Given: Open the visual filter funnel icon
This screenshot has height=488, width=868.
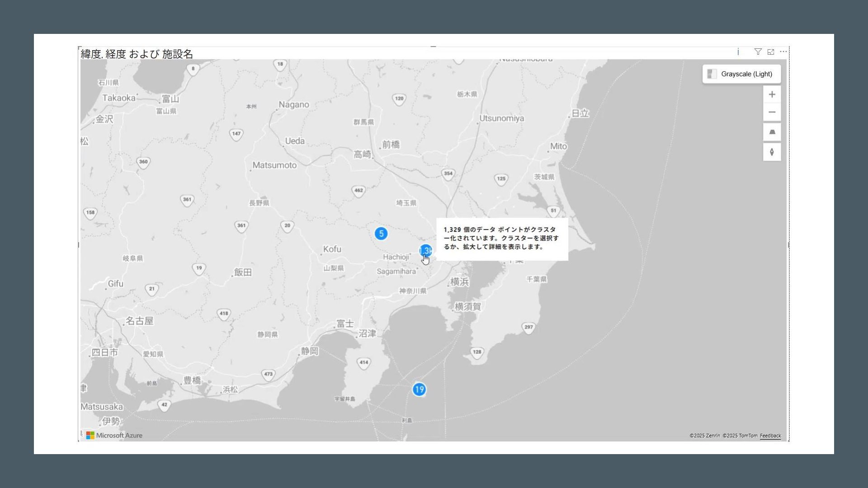Looking at the screenshot, I should click(x=758, y=52).
